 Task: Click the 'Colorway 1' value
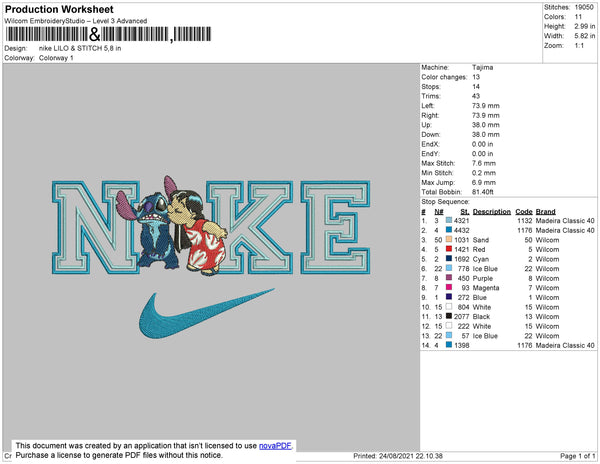click(56, 58)
